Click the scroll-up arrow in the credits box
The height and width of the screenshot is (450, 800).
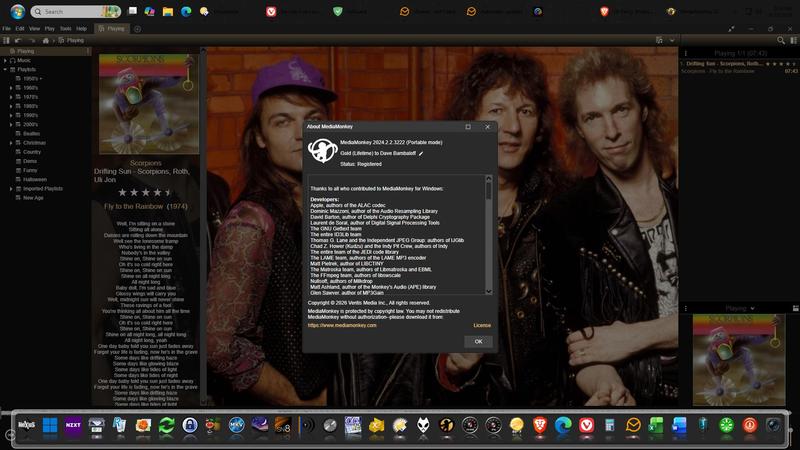[489, 179]
